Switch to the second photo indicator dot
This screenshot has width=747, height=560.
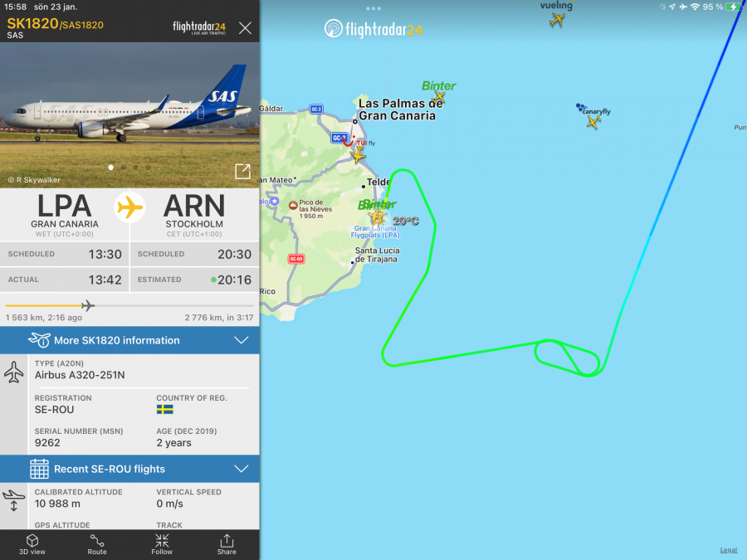point(124,167)
